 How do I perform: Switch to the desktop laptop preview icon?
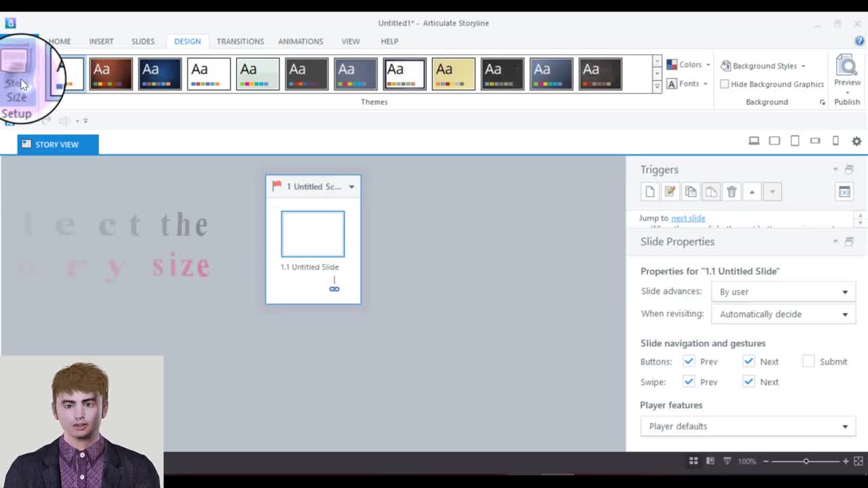click(753, 141)
